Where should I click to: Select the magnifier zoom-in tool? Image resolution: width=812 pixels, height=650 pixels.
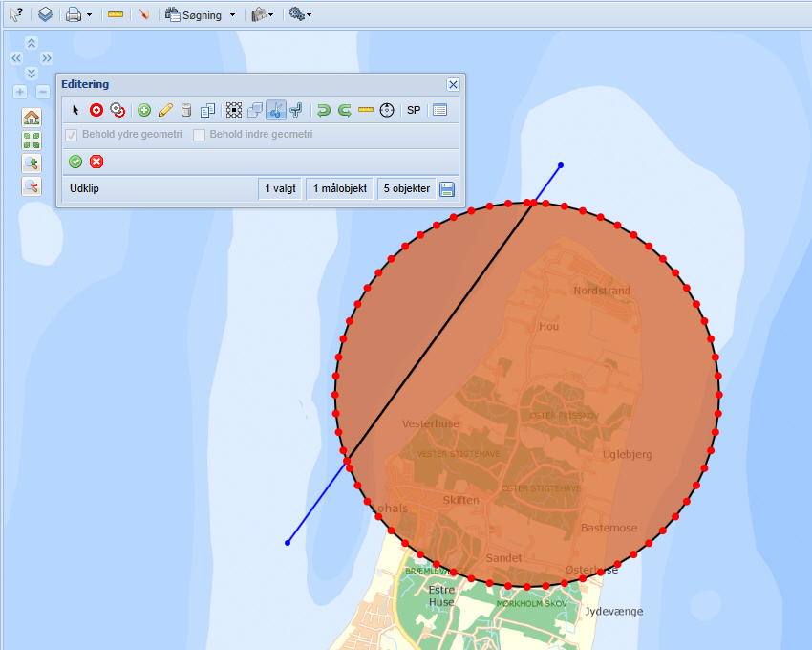click(32, 163)
